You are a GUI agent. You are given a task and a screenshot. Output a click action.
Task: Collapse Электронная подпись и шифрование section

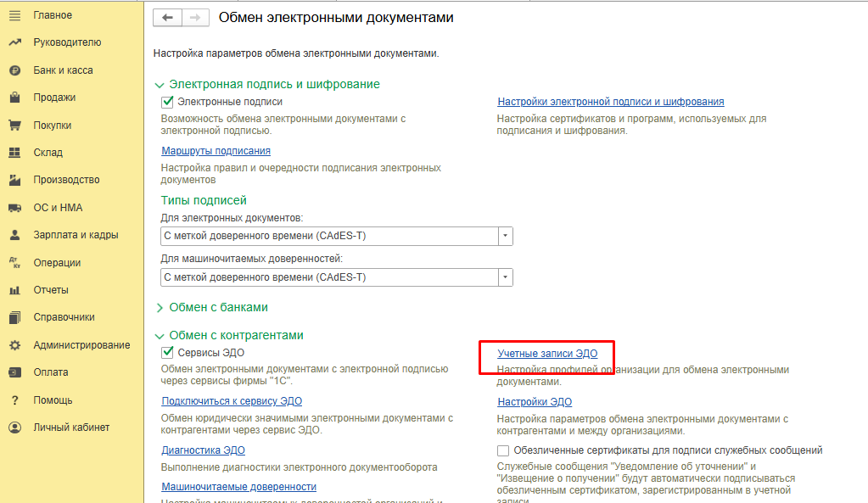[x=160, y=85]
